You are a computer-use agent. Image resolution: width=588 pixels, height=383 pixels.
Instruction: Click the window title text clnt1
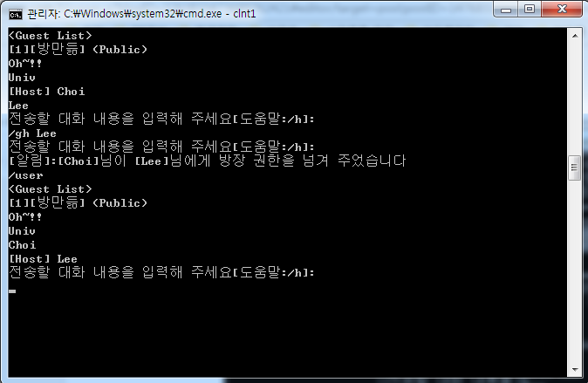pyautogui.click(x=244, y=14)
